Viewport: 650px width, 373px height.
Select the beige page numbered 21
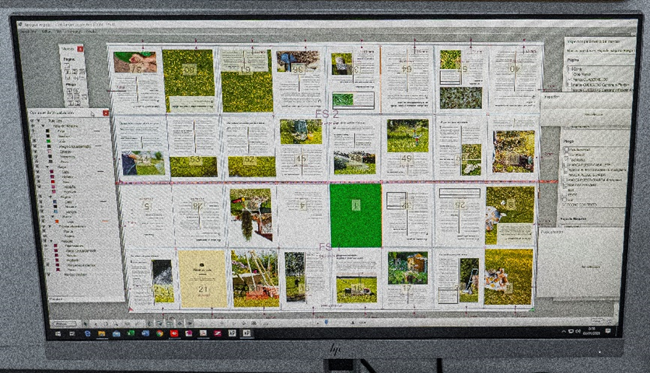(x=203, y=279)
